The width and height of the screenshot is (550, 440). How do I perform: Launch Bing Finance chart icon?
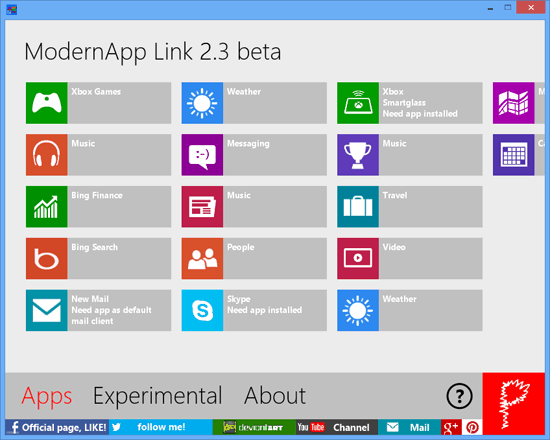pos(47,207)
